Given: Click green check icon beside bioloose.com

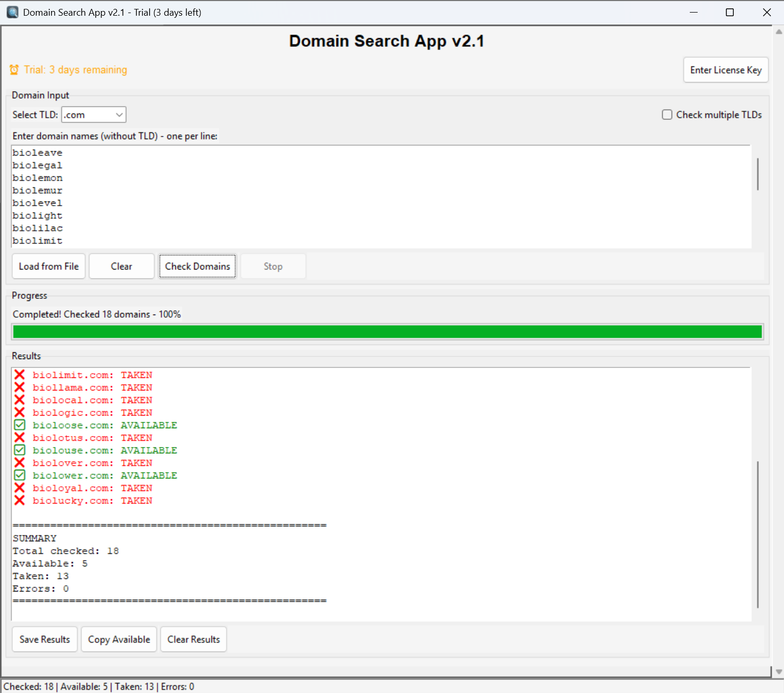Looking at the screenshot, I should 19,425.
